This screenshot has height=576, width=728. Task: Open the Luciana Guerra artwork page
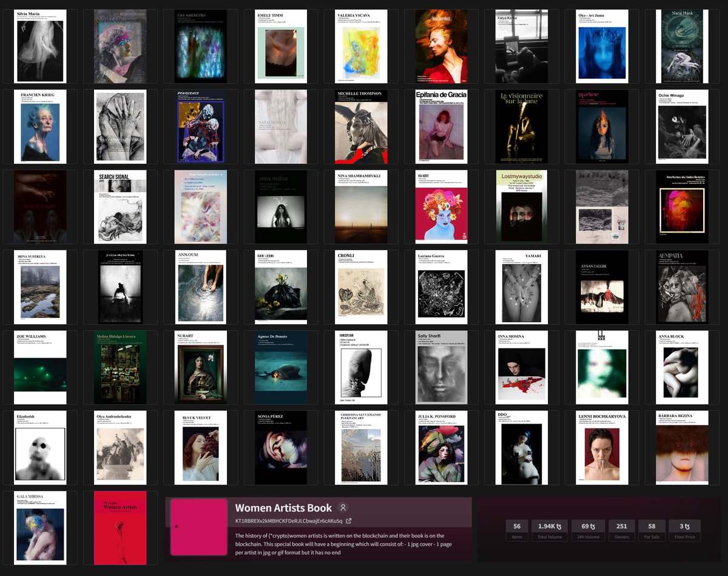tap(442, 286)
